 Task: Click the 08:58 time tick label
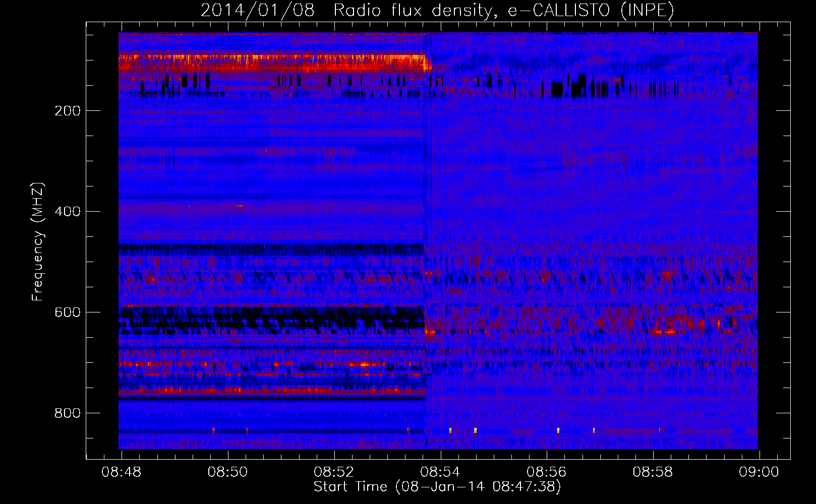click(653, 472)
